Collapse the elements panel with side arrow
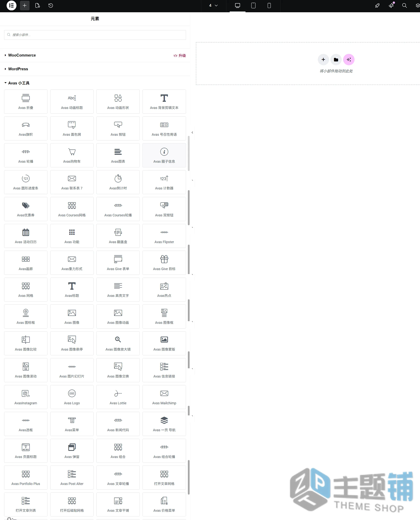Image resolution: width=420 pixels, height=520 pixels. click(x=192, y=132)
